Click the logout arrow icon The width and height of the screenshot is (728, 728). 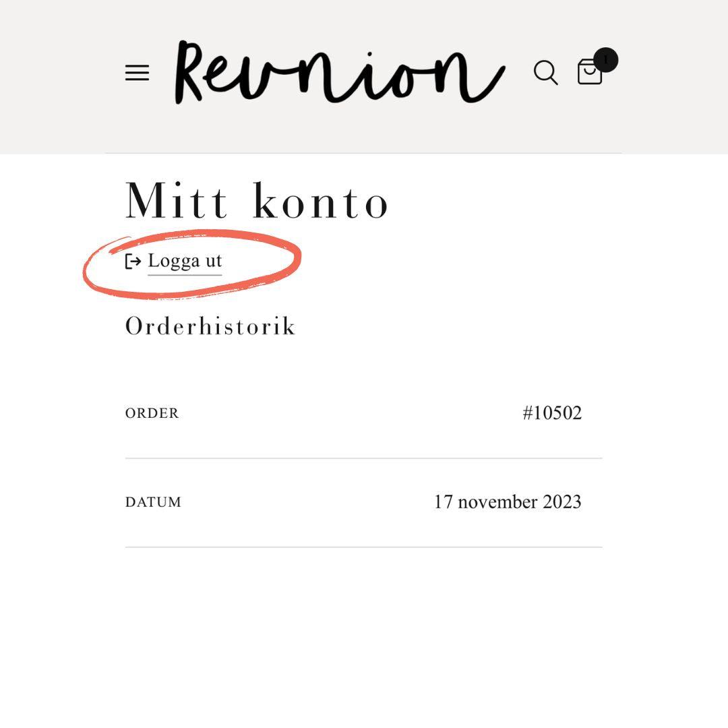click(133, 262)
